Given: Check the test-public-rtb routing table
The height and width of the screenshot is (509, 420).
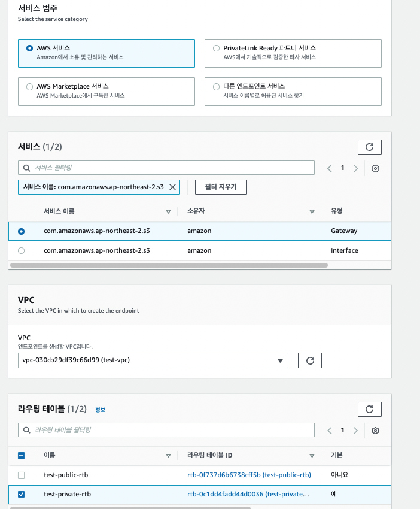Looking at the screenshot, I should [x=21, y=475].
